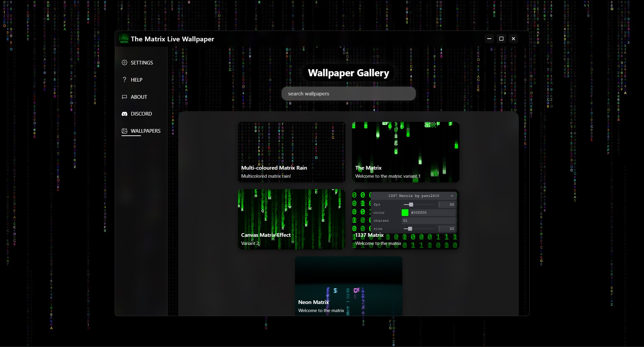Minimize the Matrix Live Wallpaper window
This screenshot has height=347, width=644.
[489, 39]
